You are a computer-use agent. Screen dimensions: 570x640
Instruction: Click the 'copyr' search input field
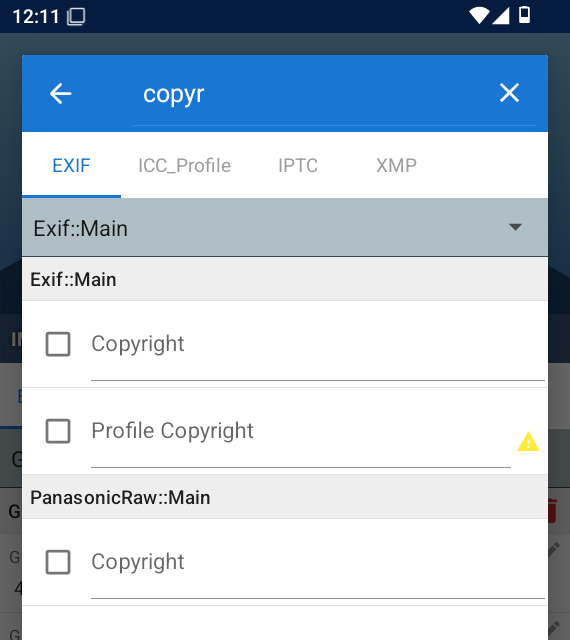tap(334, 94)
